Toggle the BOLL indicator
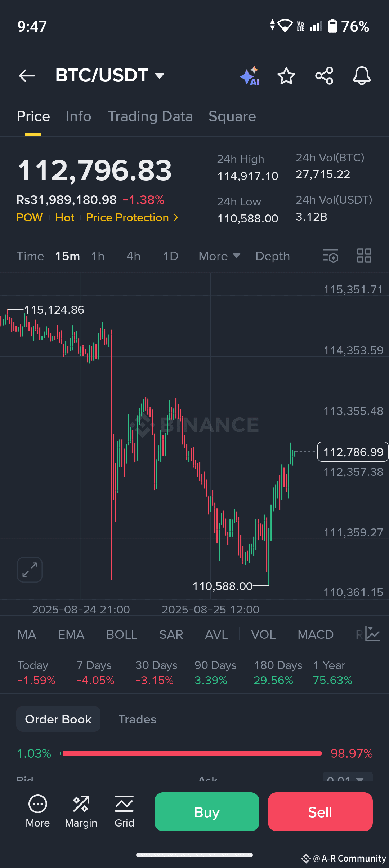389x868 pixels. point(122,634)
